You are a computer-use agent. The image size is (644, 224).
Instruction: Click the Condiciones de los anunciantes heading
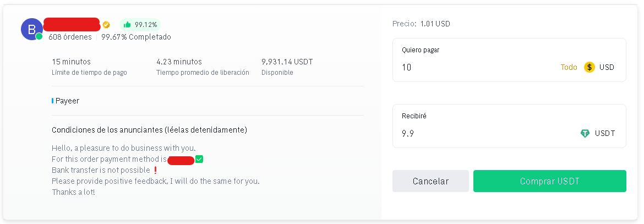(149, 130)
